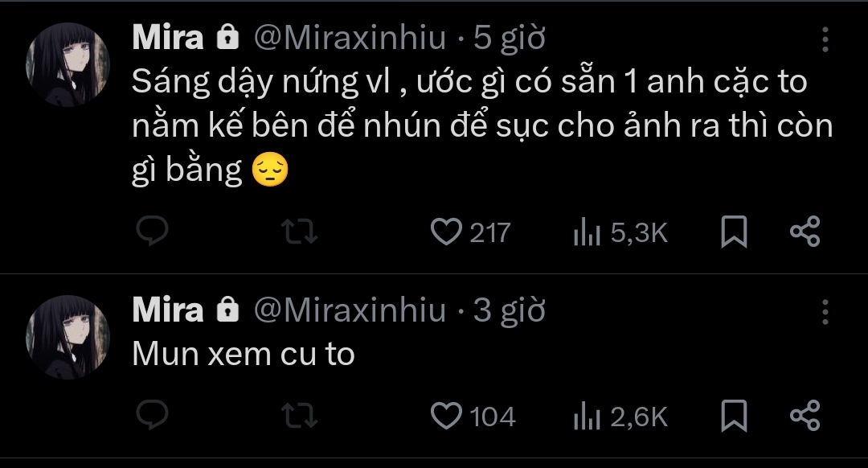Reply to the tweet posted 5 giờ ago
This screenshot has height=468, width=868.
click(x=150, y=232)
